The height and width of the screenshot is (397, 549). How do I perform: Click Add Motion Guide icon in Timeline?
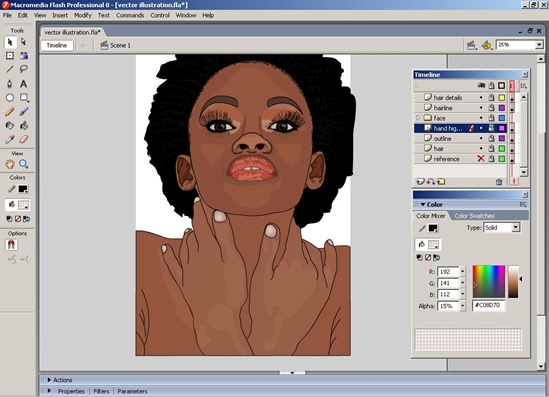[431, 181]
